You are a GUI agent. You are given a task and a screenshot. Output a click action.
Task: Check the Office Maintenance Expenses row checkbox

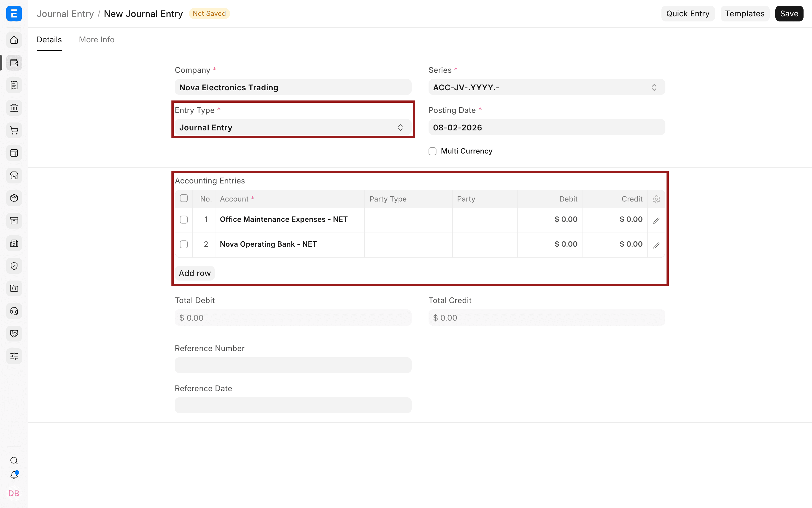tap(184, 220)
